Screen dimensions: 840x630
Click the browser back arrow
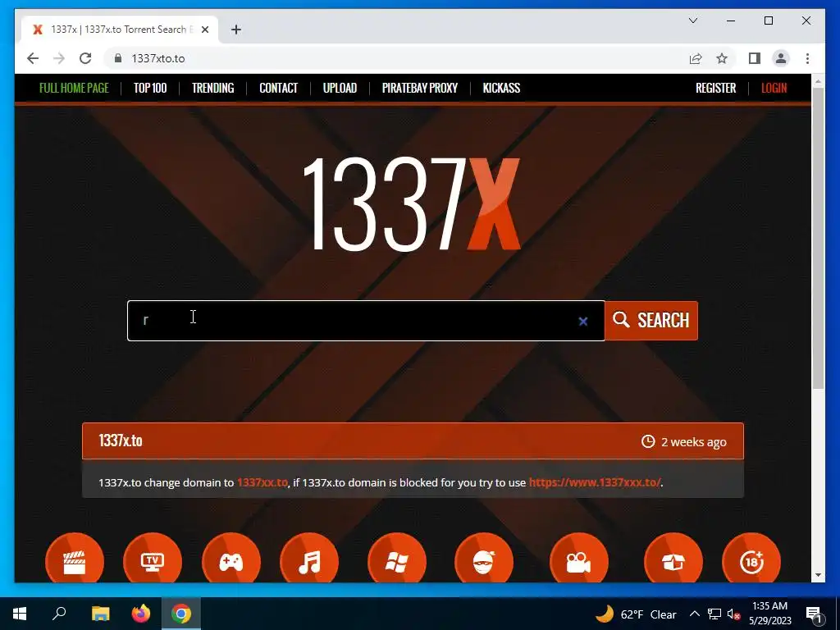pyautogui.click(x=33, y=58)
